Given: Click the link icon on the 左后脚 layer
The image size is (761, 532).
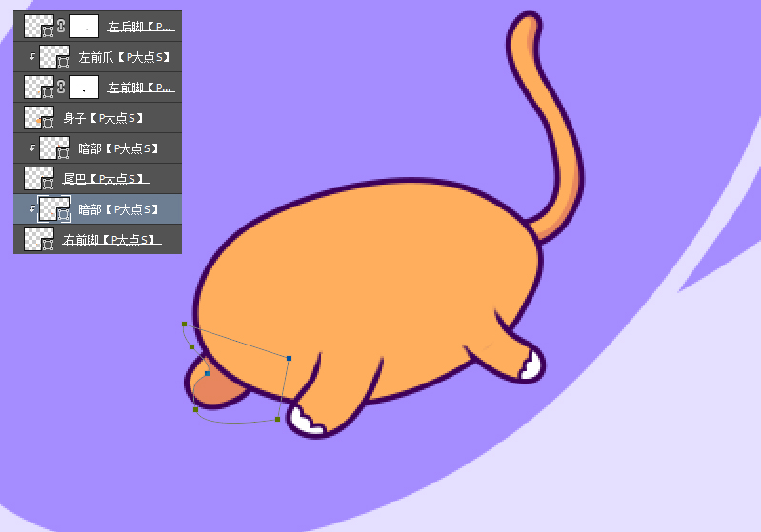Looking at the screenshot, I should (62, 26).
